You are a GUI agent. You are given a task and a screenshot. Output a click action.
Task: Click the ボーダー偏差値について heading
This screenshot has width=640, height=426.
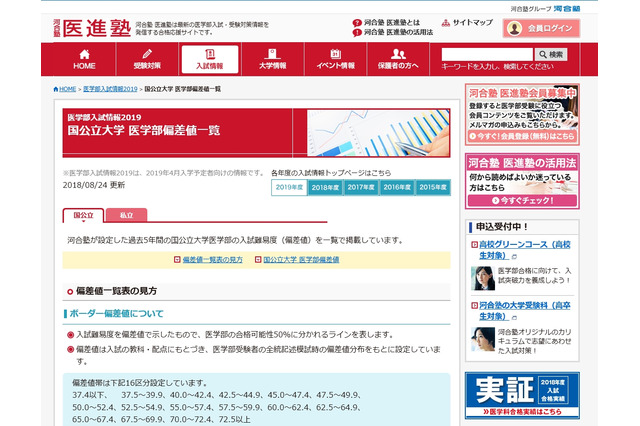(x=116, y=313)
